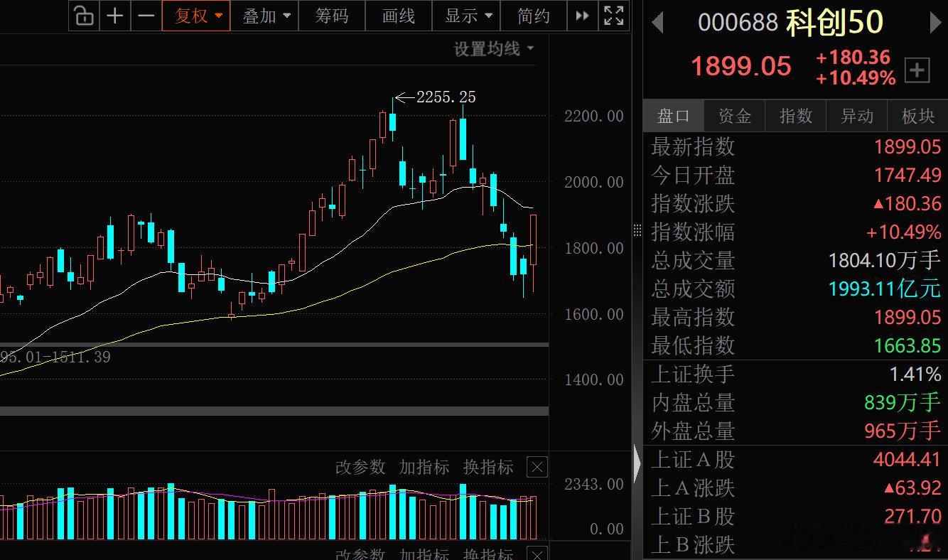Click the 科创50 index name title

point(834,23)
